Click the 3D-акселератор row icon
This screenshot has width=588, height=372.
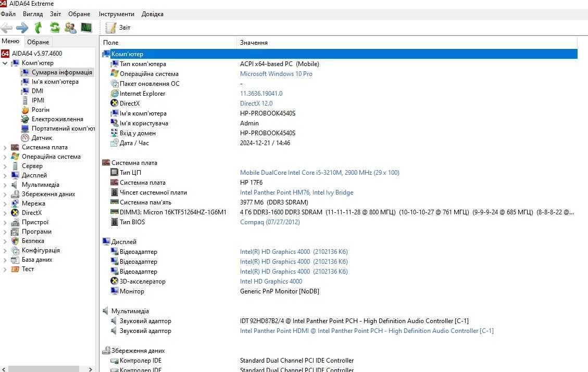pyautogui.click(x=115, y=281)
